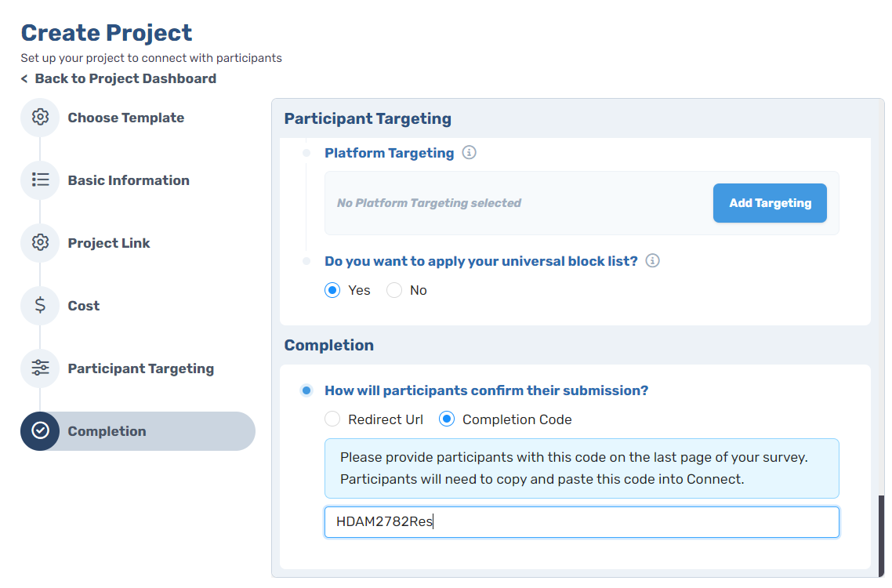Select the Completion Code option
Image resolution: width=892 pixels, height=588 pixels.
(x=446, y=419)
